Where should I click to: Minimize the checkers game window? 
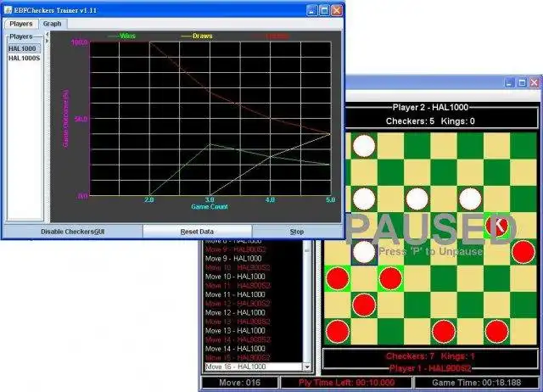tap(509, 83)
